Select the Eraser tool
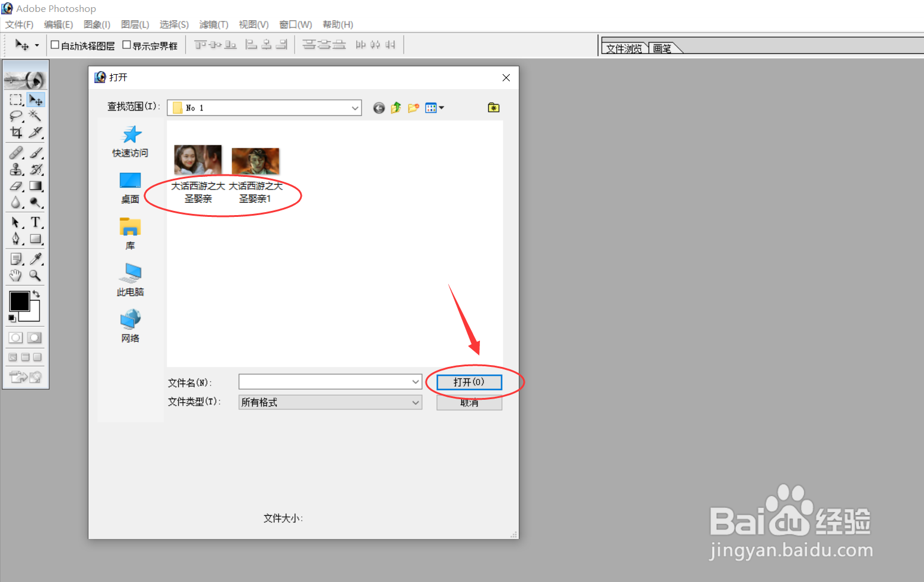Viewport: 924px width, 582px height. click(16, 186)
